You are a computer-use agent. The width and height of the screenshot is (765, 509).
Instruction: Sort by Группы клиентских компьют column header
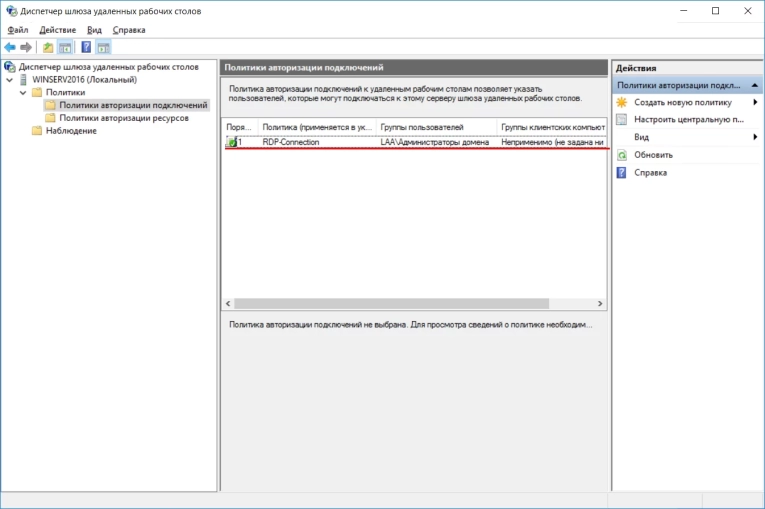pos(552,127)
